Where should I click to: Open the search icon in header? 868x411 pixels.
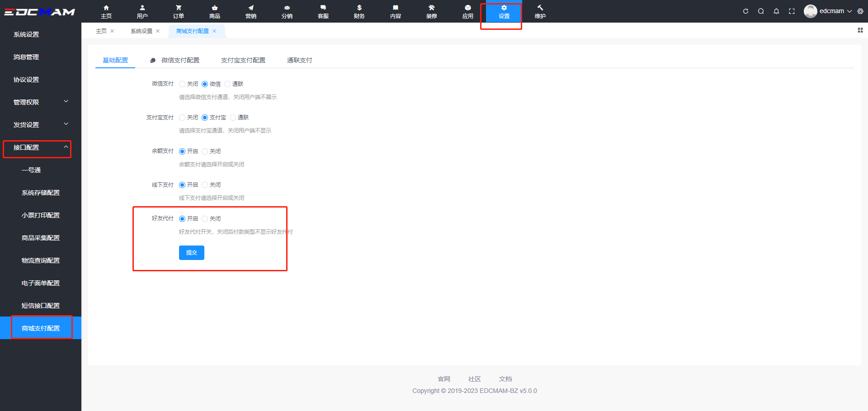761,11
